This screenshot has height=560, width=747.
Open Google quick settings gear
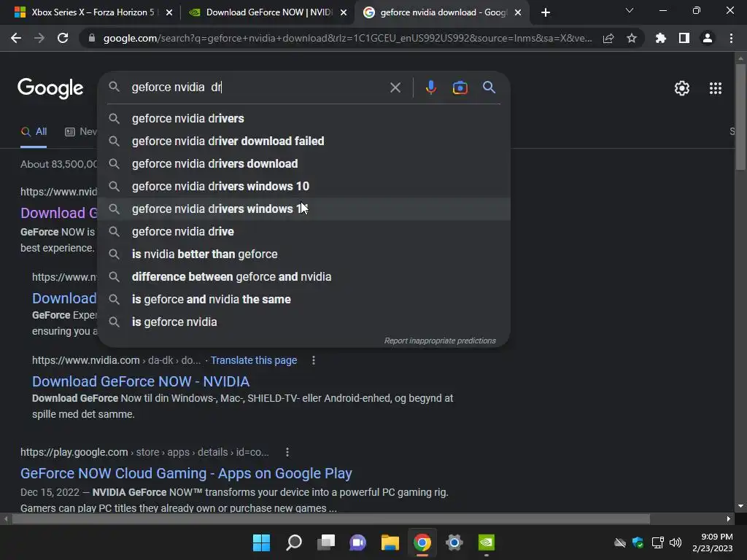click(682, 88)
